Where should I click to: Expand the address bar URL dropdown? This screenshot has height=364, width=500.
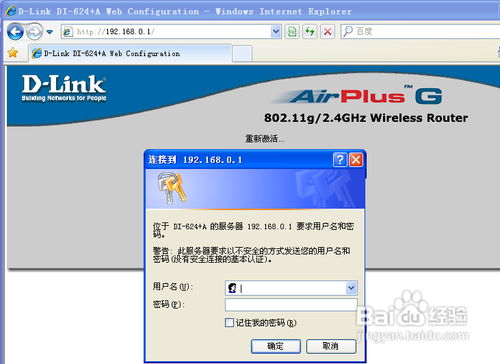pyautogui.click(x=276, y=32)
